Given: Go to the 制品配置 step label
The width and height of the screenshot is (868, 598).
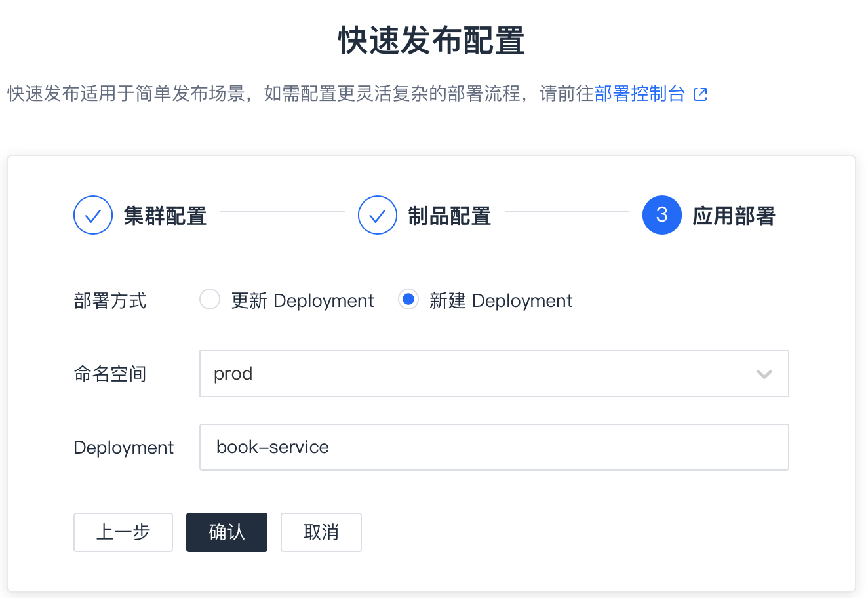Looking at the screenshot, I should (x=450, y=216).
